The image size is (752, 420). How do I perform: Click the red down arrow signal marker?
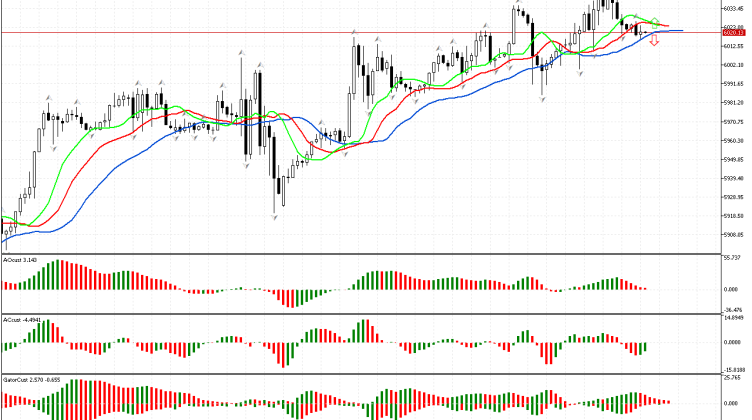pos(654,42)
